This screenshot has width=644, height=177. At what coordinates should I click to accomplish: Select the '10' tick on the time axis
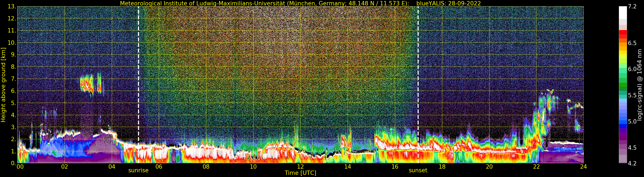coord(253,166)
